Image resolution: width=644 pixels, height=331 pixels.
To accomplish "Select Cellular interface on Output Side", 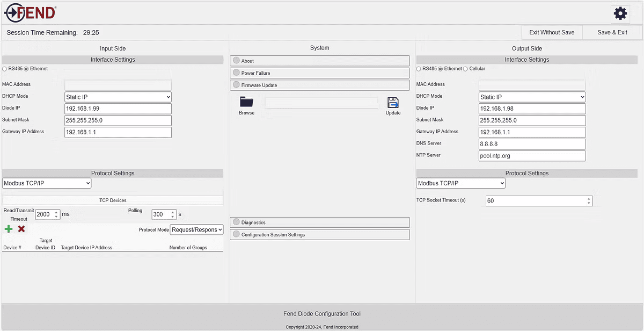I will (465, 69).
